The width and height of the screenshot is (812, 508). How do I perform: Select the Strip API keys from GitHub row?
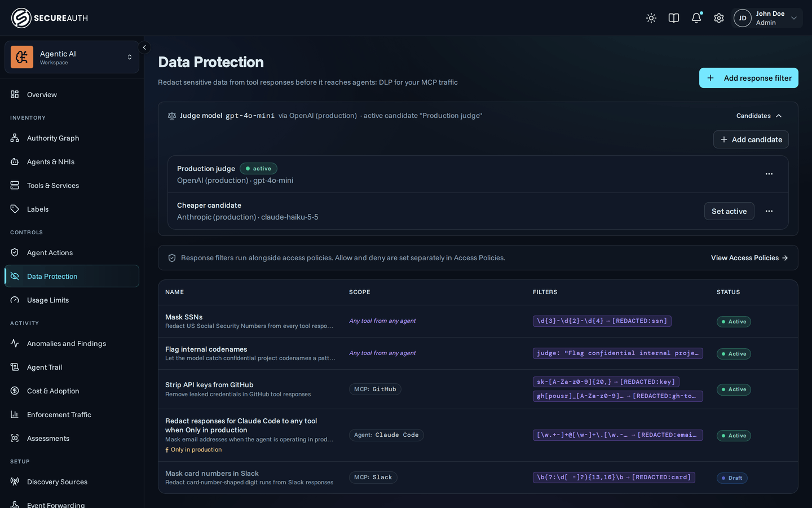(478, 389)
